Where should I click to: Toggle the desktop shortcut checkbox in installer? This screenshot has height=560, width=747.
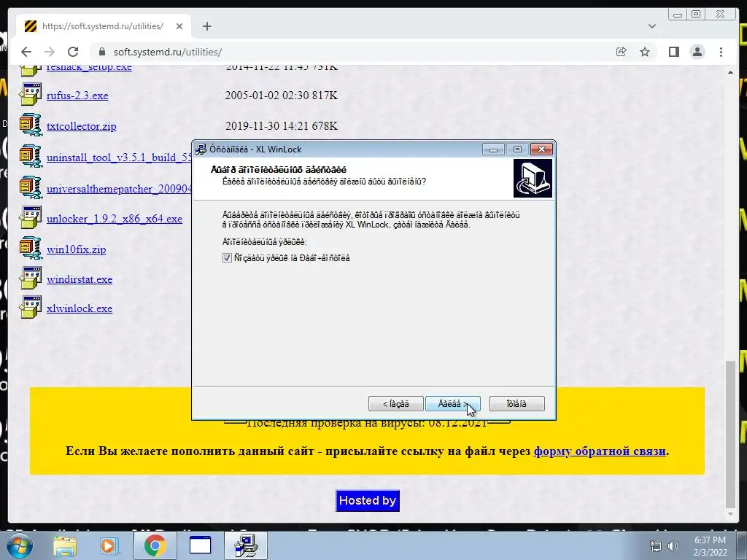227,257
